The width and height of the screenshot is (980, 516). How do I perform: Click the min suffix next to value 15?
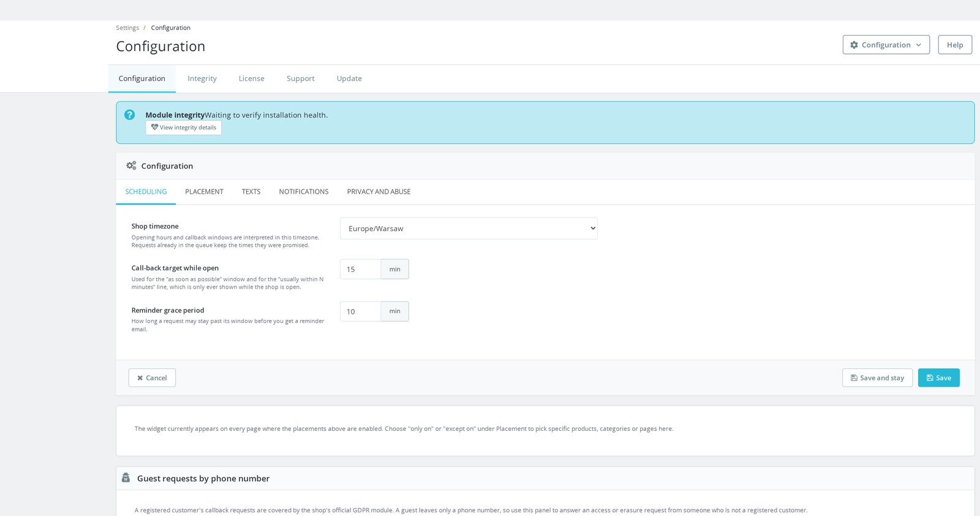pos(395,269)
